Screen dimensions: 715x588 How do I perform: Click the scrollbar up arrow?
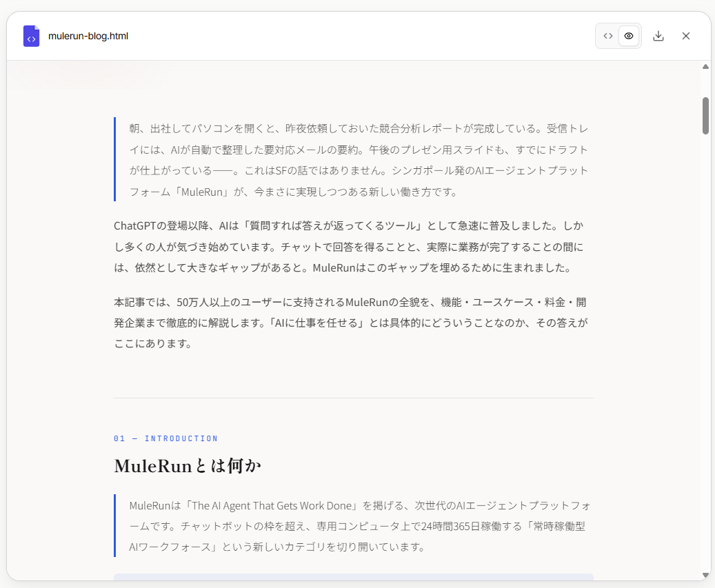(705, 66)
